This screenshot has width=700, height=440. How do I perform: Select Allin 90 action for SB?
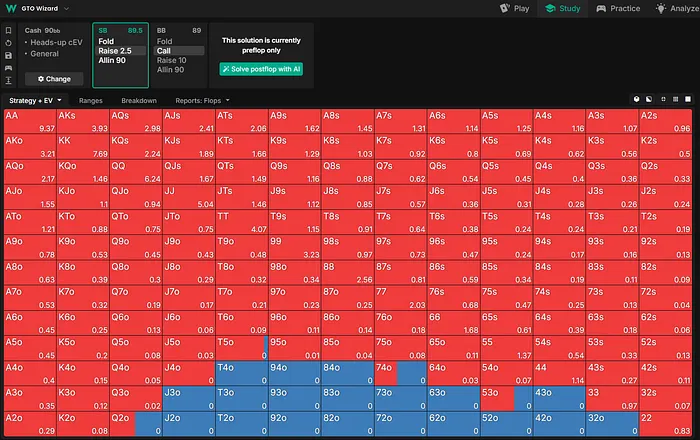[112, 59]
